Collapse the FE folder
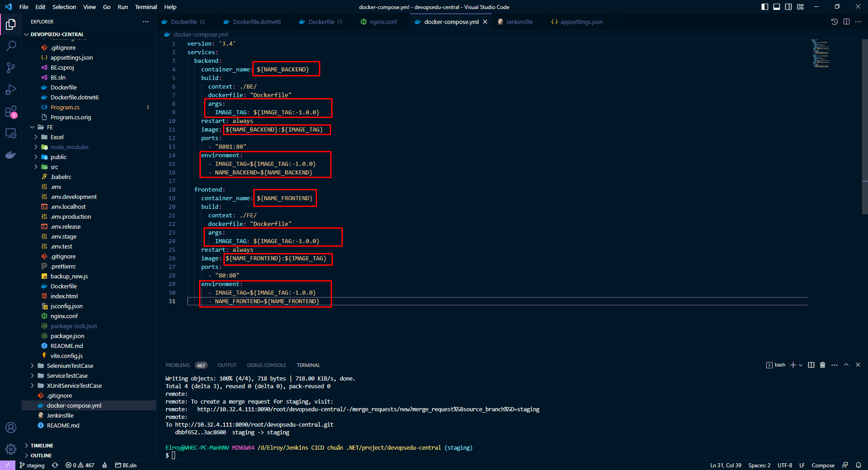 (32, 127)
